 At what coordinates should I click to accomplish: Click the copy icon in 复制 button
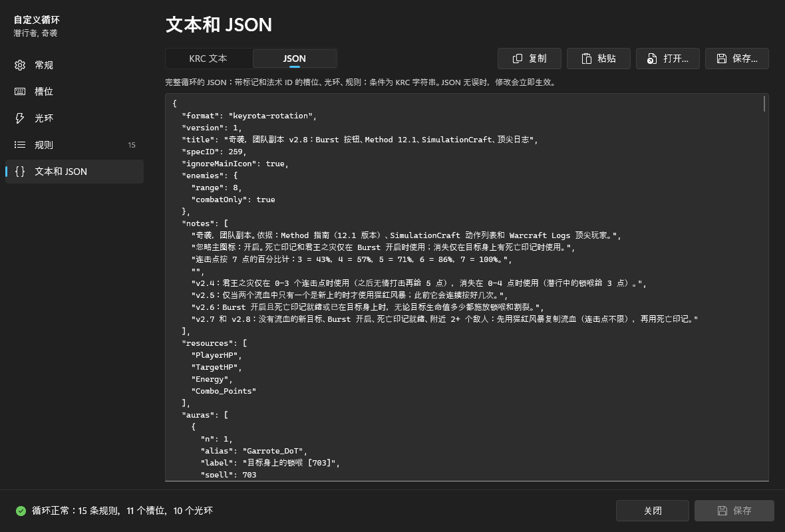pyautogui.click(x=518, y=59)
